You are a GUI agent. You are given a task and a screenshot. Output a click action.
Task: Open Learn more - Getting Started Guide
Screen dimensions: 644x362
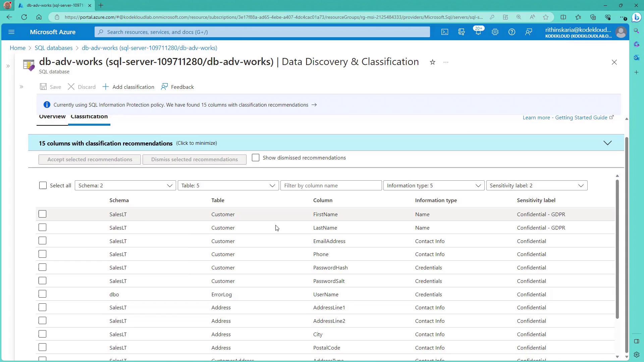(x=568, y=117)
